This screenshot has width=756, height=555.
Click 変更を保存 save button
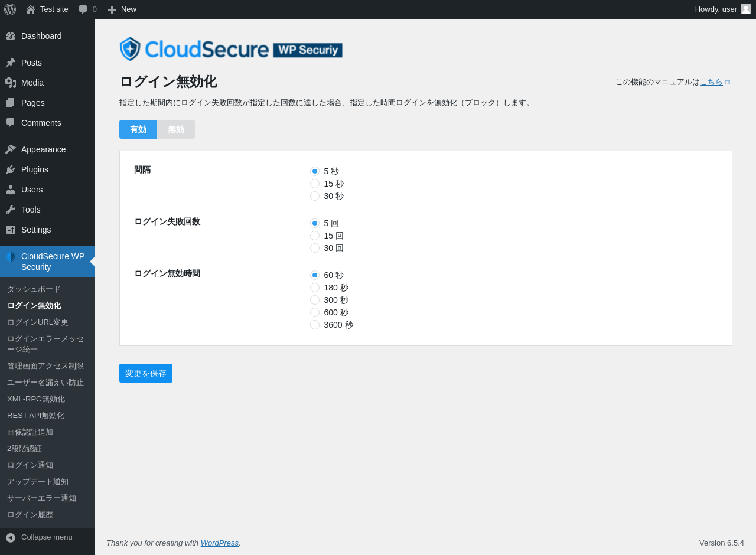[x=146, y=373]
